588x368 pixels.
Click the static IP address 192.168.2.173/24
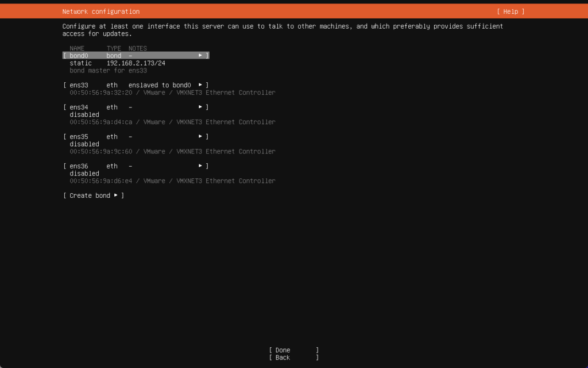136,63
